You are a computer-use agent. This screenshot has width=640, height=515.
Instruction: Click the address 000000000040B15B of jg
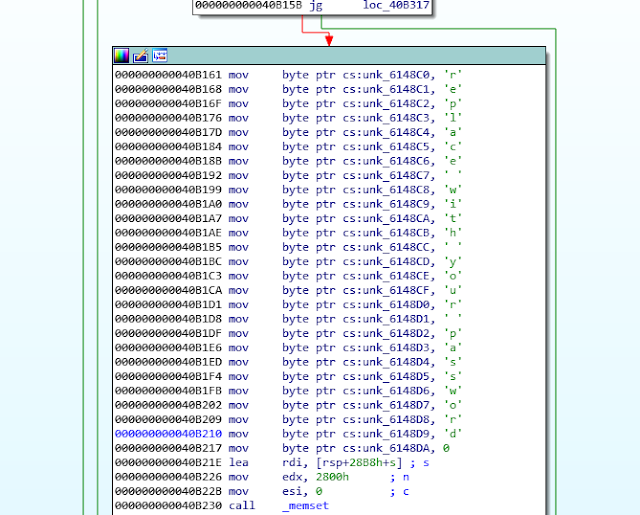249,5
